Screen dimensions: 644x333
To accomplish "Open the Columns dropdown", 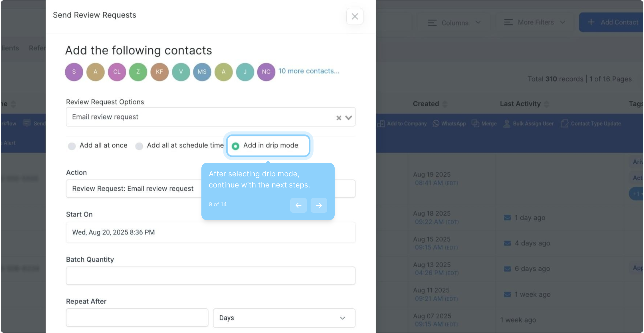I will click(x=454, y=23).
